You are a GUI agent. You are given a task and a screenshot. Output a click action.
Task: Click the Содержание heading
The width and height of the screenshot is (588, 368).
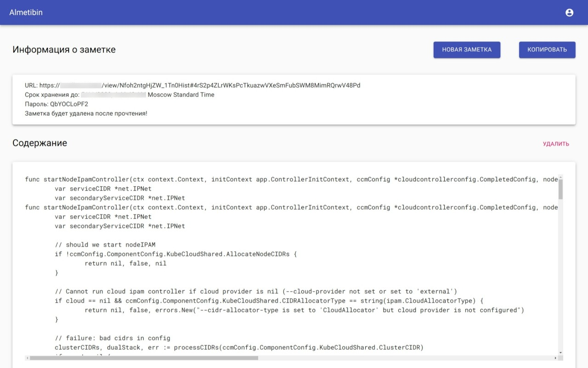click(x=40, y=143)
